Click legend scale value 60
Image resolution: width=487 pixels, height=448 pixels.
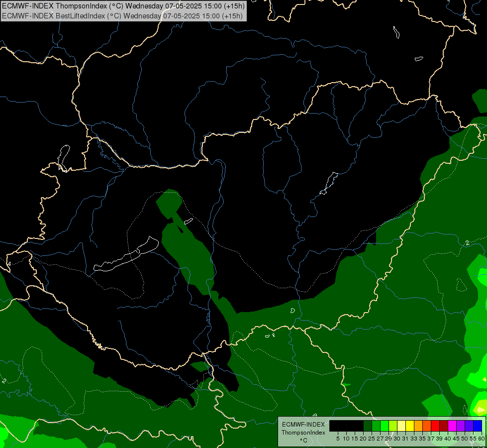pyautogui.click(x=482, y=439)
